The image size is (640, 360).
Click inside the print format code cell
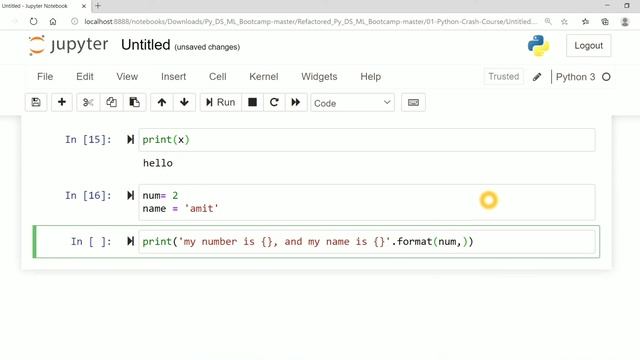[367, 242]
